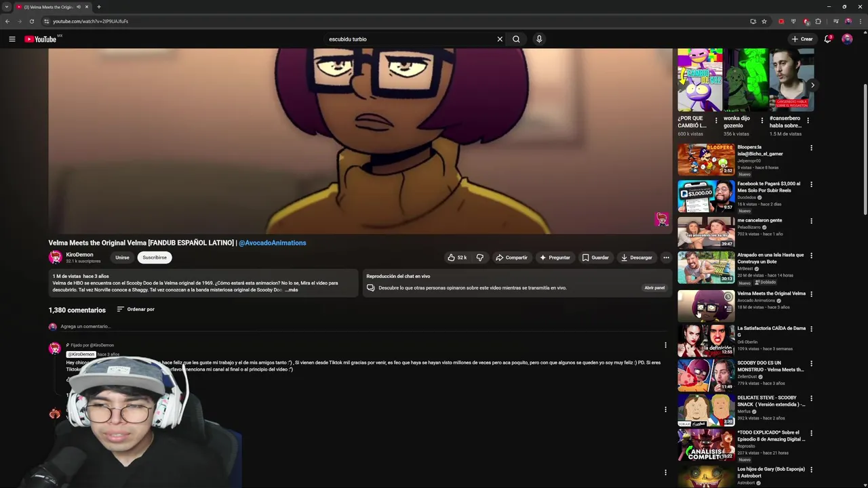Open browser media controls icon

coord(835,21)
